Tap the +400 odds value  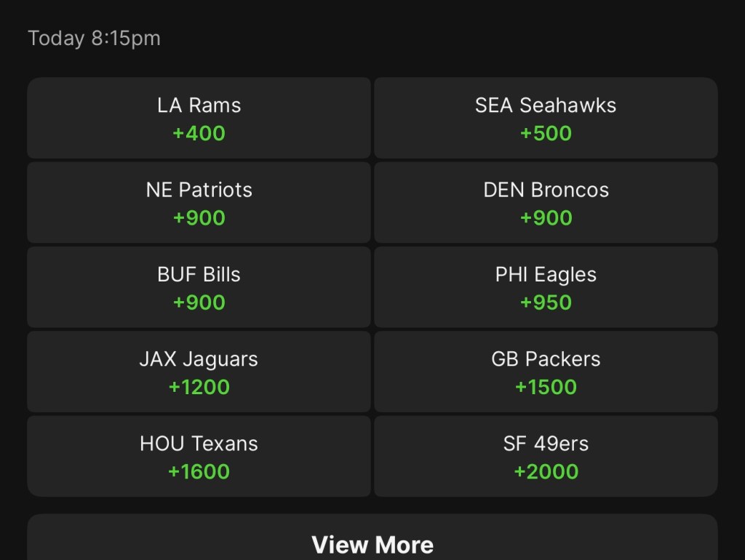pyautogui.click(x=199, y=134)
